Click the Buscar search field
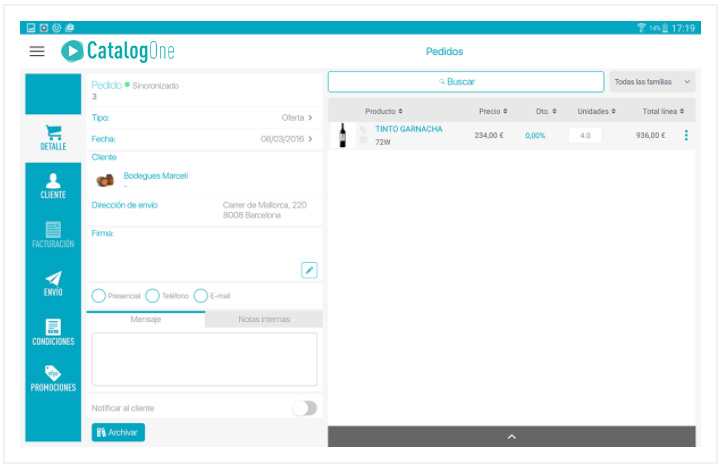 click(x=466, y=81)
